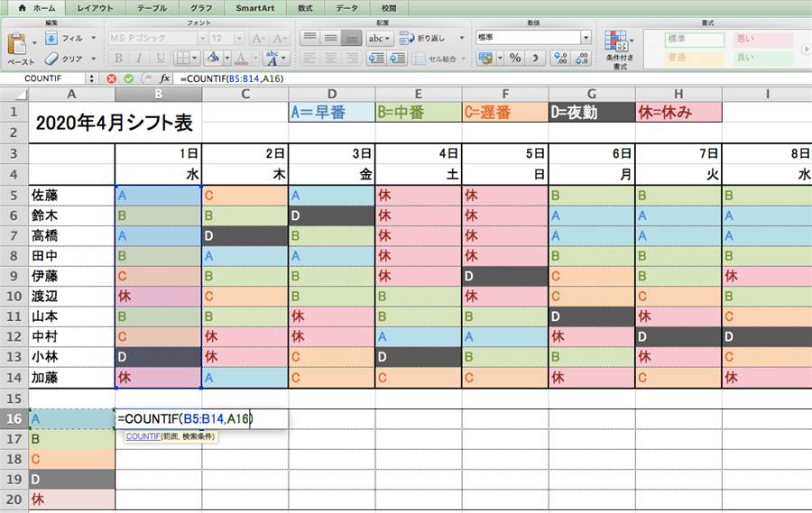Image resolution: width=812 pixels, height=513 pixels.
Task: Click the paste clipboard icon
Action: (16, 43)
